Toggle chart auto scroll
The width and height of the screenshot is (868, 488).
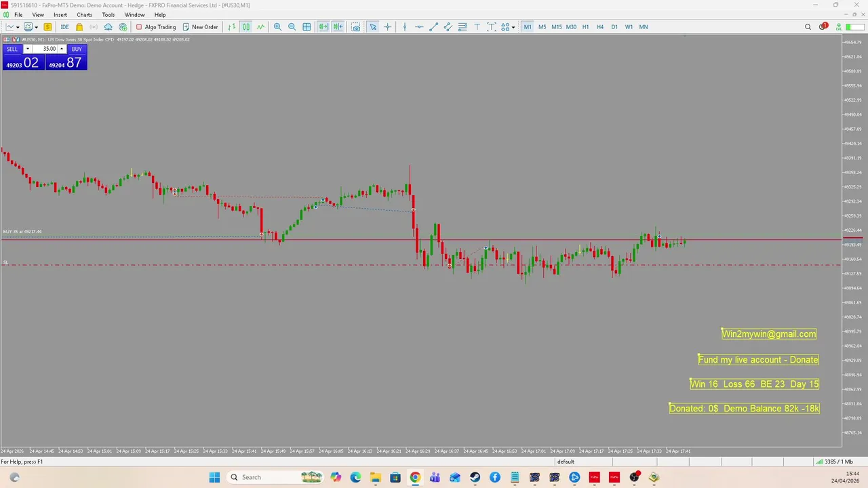point(323,27)
